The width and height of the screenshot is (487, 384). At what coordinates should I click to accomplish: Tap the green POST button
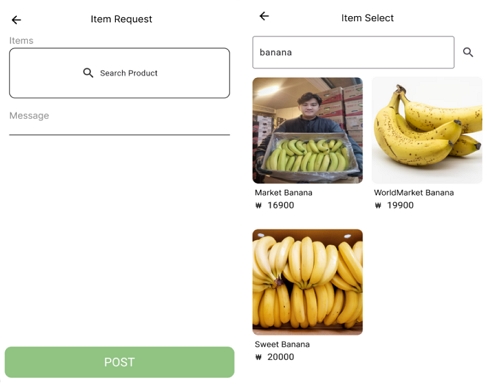pyautogui.click(x=119, y=362)
